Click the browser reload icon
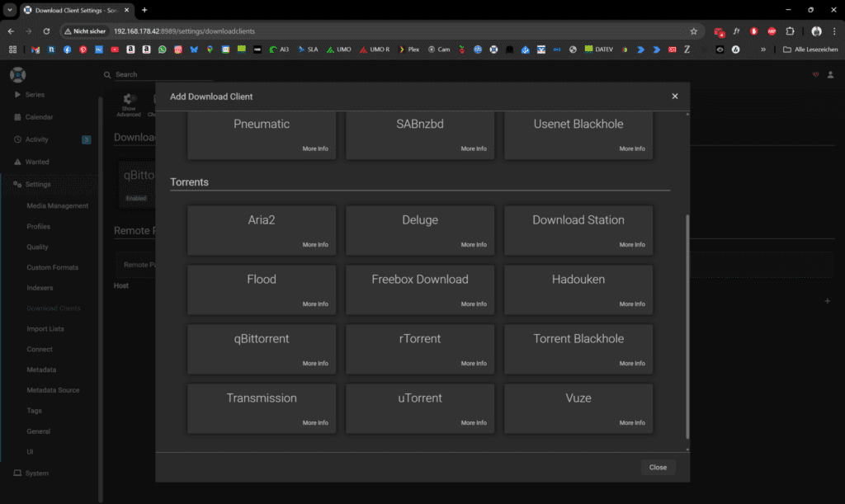 (46, 31)
